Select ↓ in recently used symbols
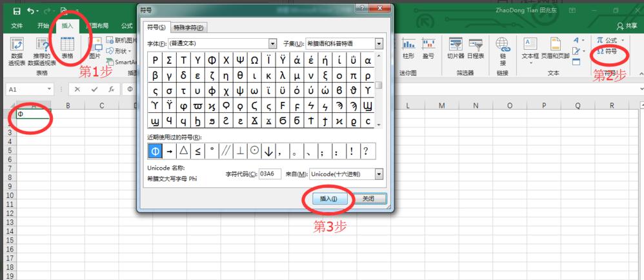This screenshot has width=644, height=280. (268, 151)
